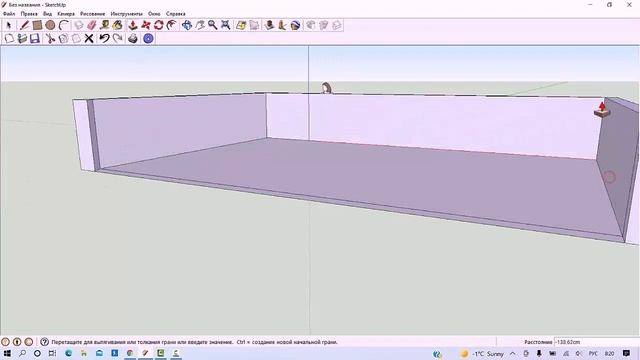Open the Windows Start menu

tap(7, 353)
